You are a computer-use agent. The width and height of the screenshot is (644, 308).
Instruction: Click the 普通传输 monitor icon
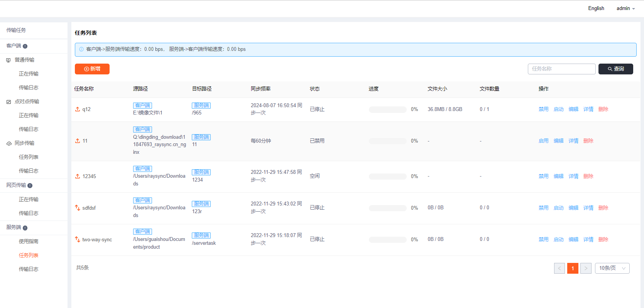[8, 60]
